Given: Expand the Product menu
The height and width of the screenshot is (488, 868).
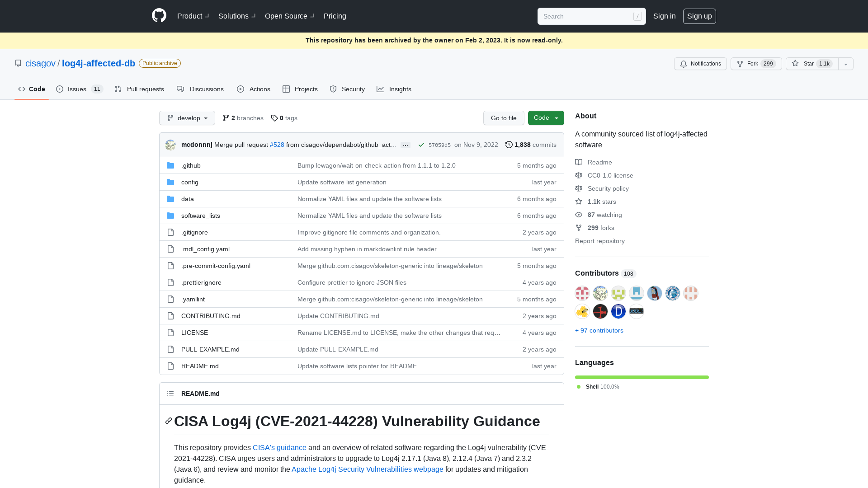Looking at the screenshot, I should (193, 16).
